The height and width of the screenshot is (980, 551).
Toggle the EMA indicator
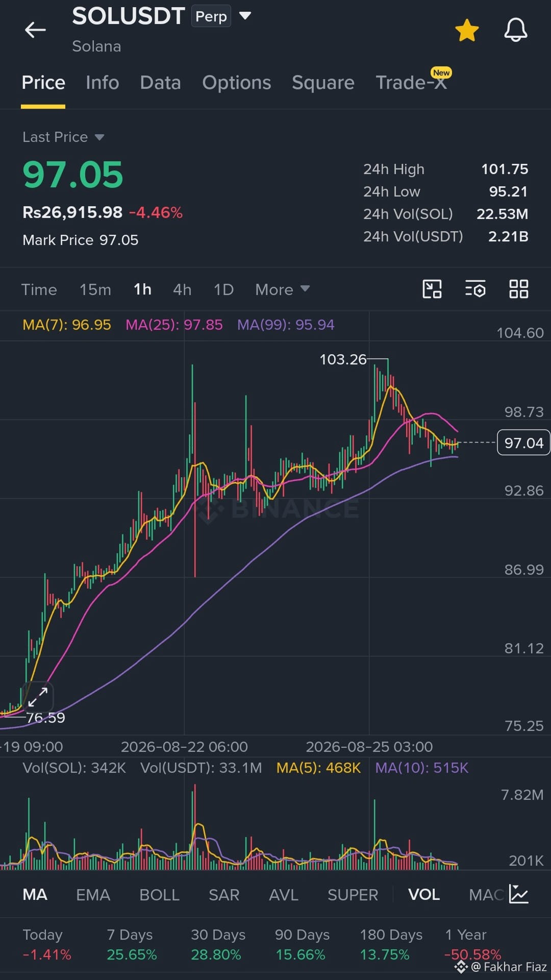coord(93,895)
